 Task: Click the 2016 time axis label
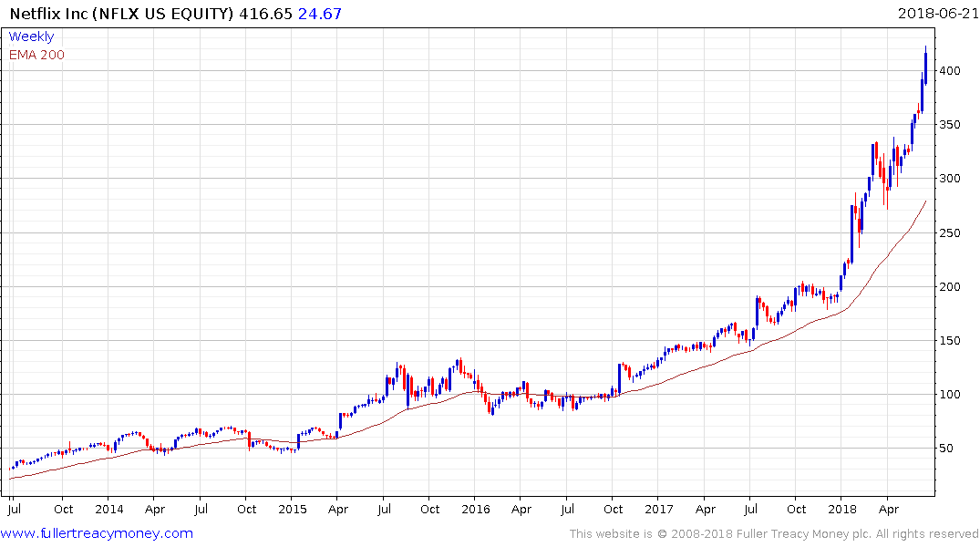pos(476,510)
